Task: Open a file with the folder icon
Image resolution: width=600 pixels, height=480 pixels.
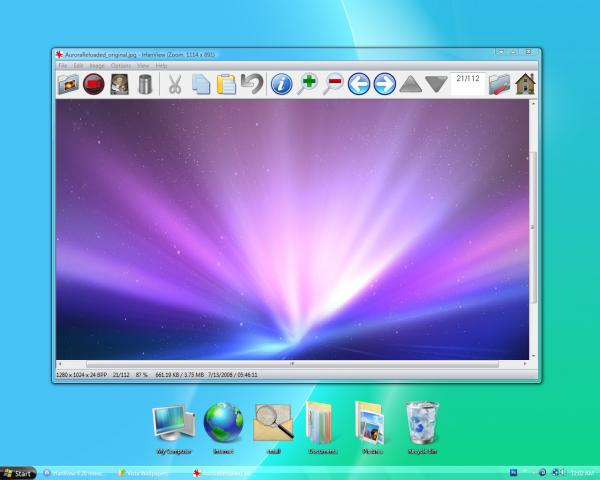Action: coord(68,85)
